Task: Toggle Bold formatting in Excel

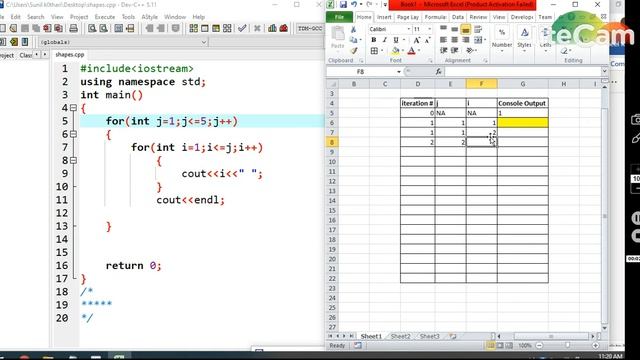Action: (x=373, y=40)
